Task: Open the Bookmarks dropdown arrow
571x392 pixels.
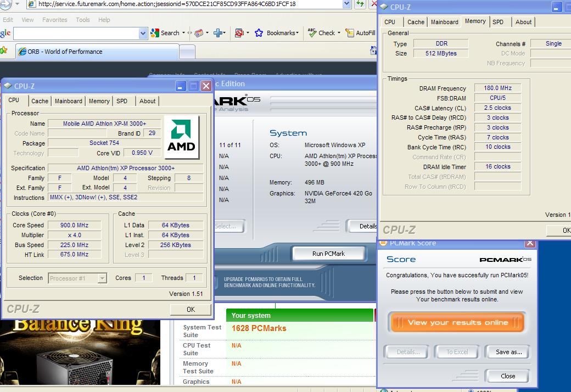Action: [x=297, y=33]
